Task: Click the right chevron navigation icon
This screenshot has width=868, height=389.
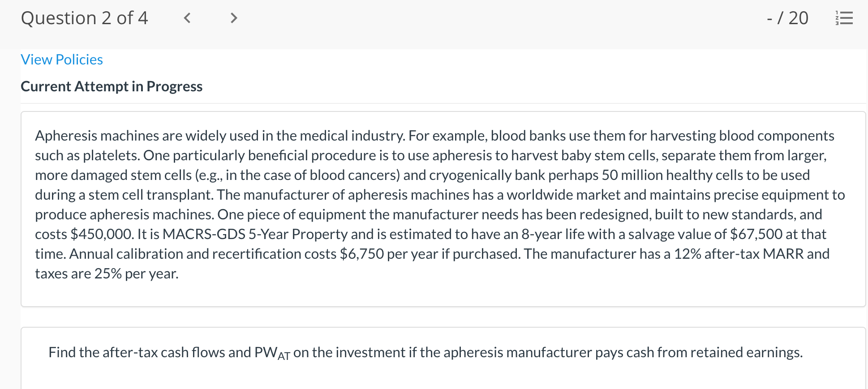Action: coord(233,18)
